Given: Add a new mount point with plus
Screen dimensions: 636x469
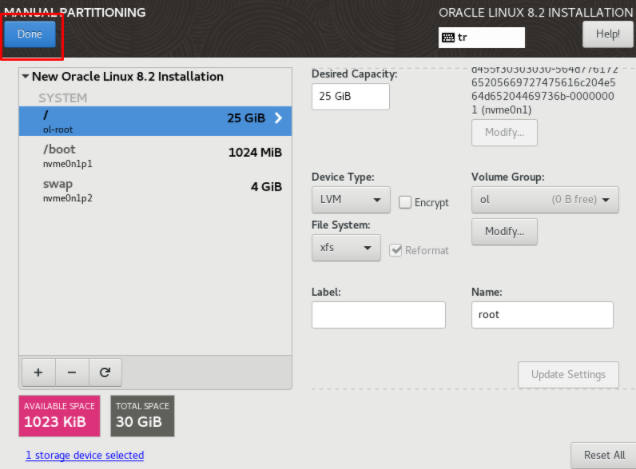Looking at the screenshot, I should 38,372.
